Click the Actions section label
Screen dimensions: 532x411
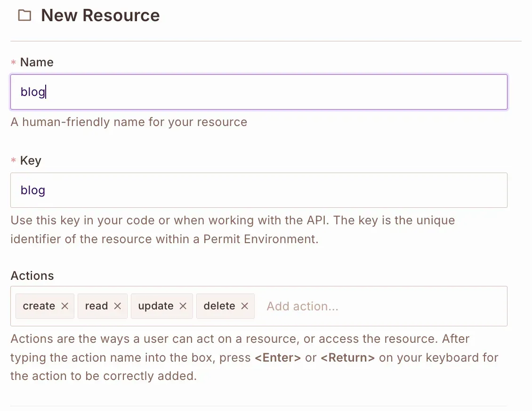click(x=32, y=276)
